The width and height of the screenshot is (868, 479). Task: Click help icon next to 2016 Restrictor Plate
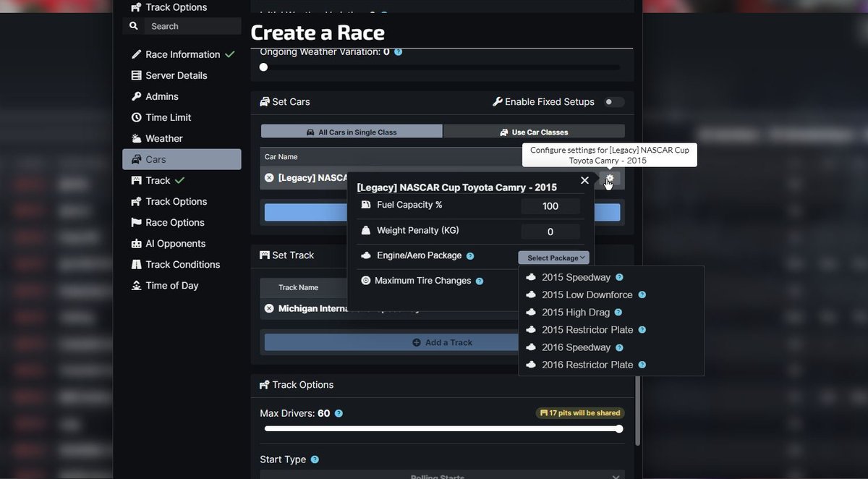642,365
